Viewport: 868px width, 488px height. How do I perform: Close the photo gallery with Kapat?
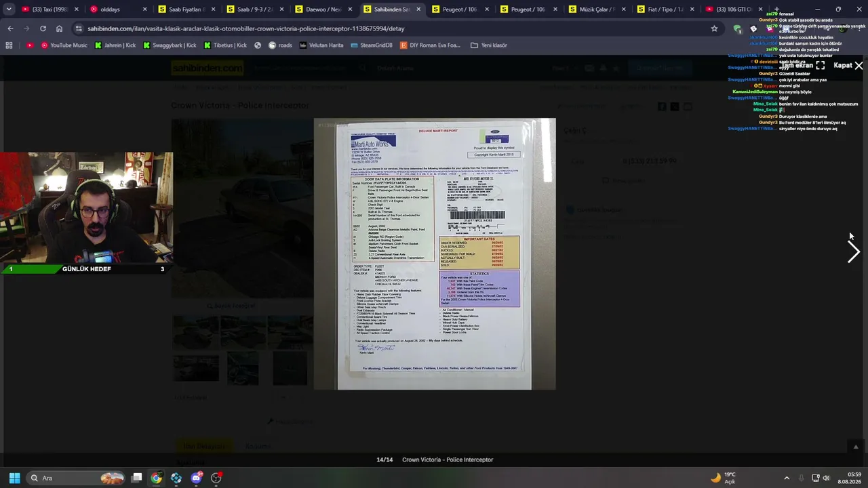[x=848, y=65]
